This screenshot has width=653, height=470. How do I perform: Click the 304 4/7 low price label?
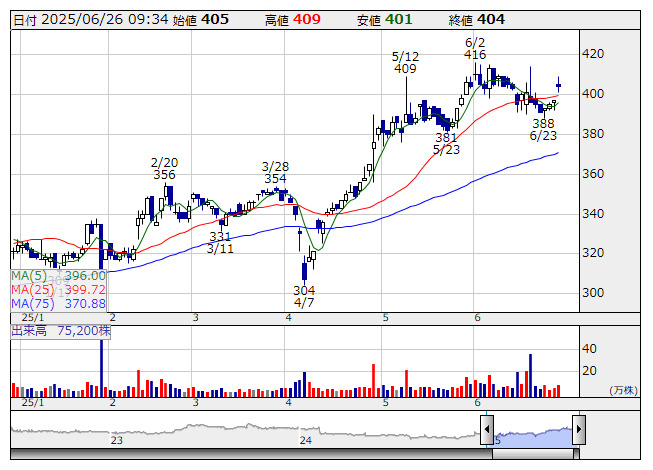pyautogui.click(x=304, y=296)
